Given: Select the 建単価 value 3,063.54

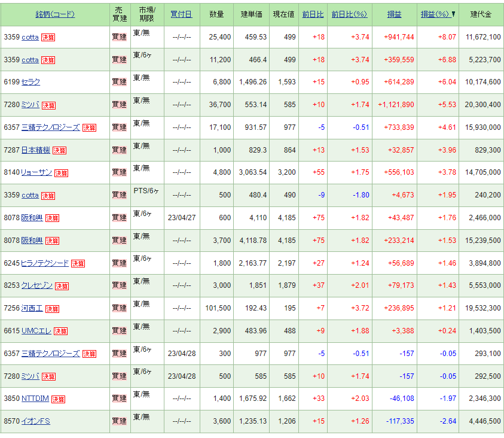Looking at the screenshot, I should coord(253,172).
